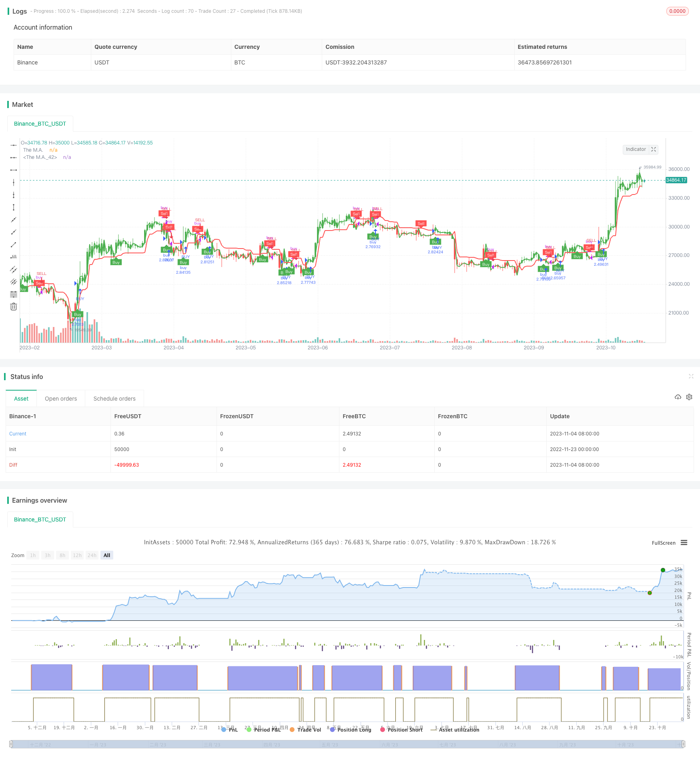This screenshot has width=700, height=760.
Task: Click the Diff row label in asset table
Action: pos(13,465)
